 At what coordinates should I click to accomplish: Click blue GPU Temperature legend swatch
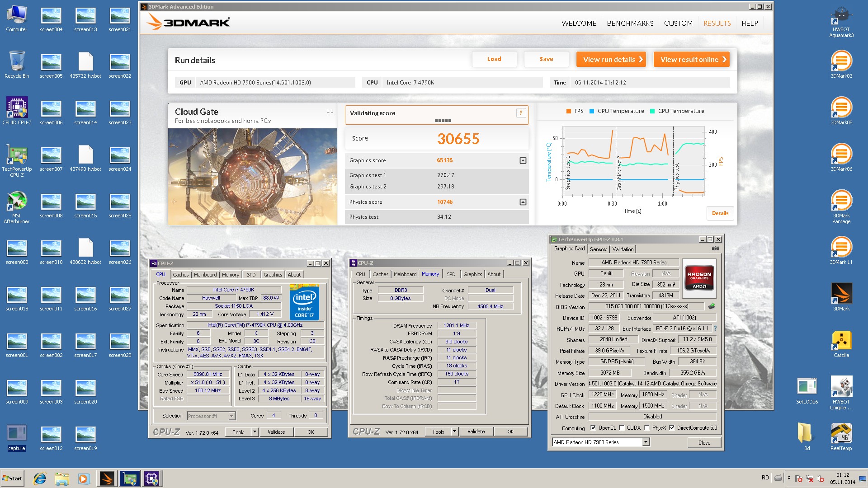[592, 111]
